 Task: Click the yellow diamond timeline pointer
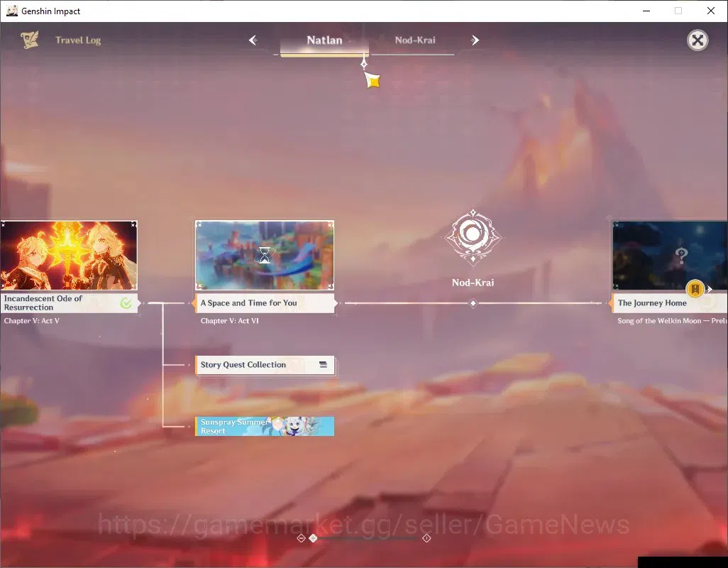373,80
